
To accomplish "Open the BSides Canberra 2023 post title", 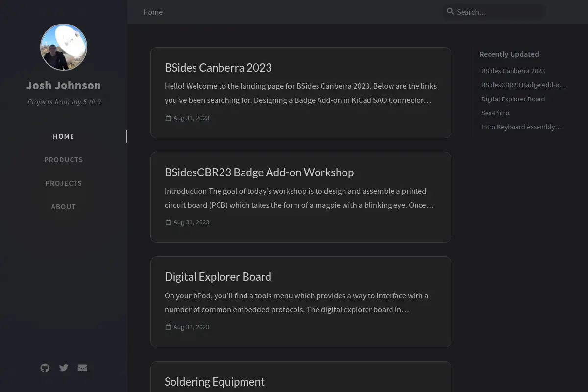I will 218,68.
